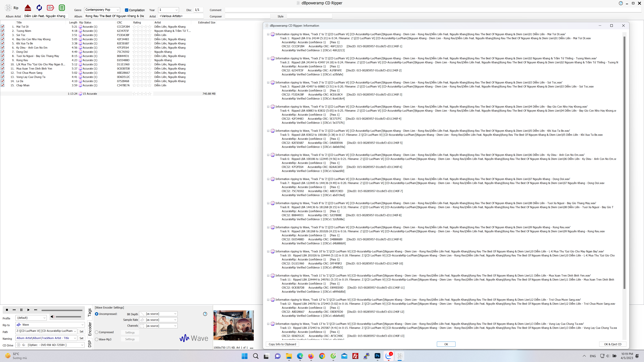644x362 pixels.
Task: Collapse Track 1 information entry
Action: 268,34
